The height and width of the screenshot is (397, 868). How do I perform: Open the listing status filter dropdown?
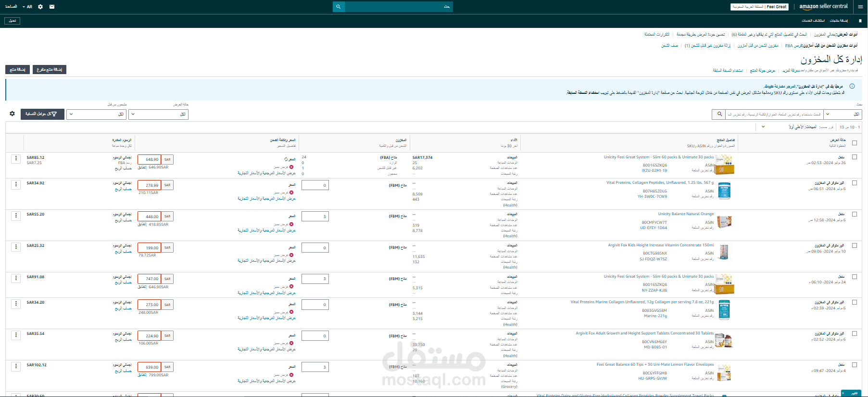pyautogui.click(x=158, y=114)
